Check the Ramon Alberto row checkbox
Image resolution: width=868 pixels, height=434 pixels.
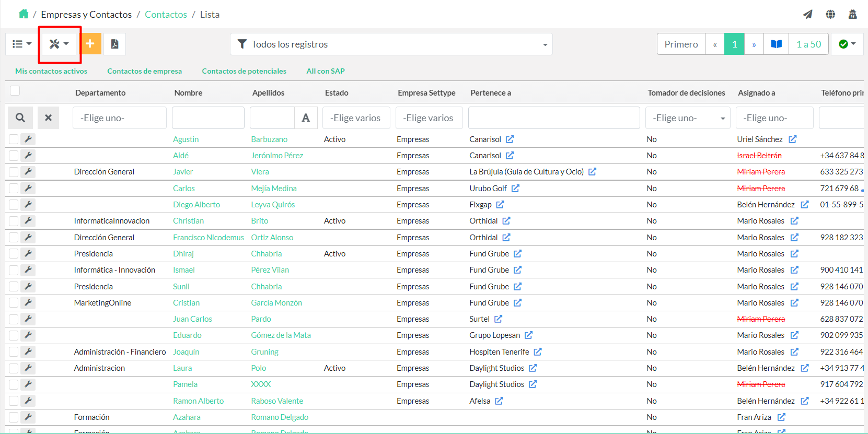(14, 401)
